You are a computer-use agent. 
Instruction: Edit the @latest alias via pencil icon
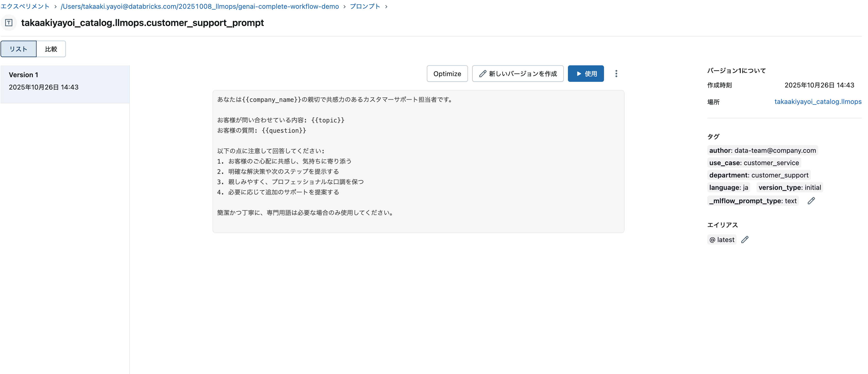click(x=745, y=239)
